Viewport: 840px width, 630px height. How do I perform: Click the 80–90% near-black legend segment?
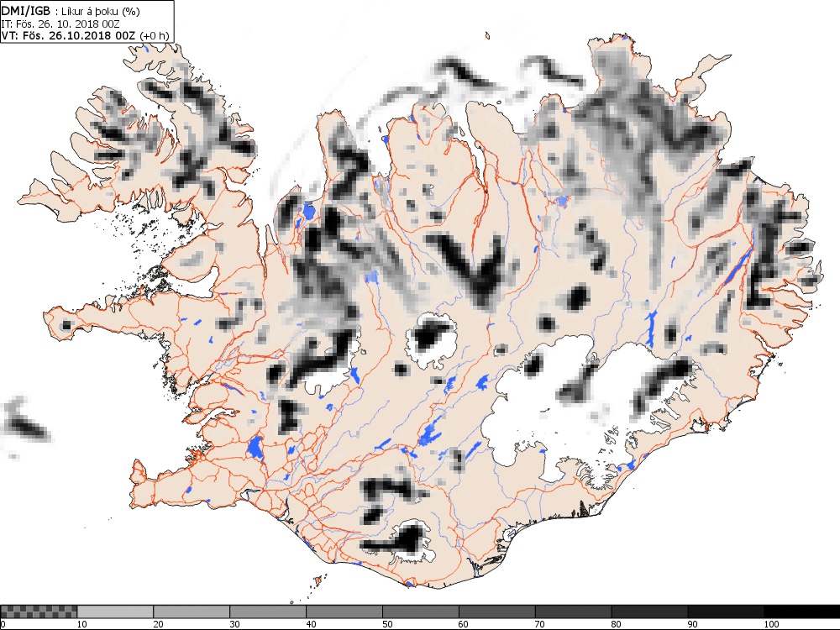649,612
